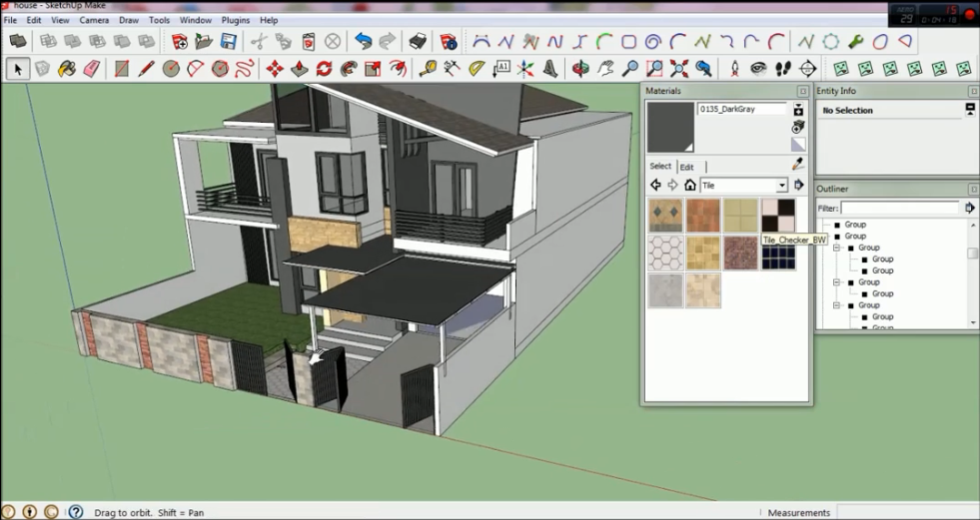The width and height of the screenshot is (980, 520).
Task: Toggle Entity Info details button
Action: pos(970,110)
